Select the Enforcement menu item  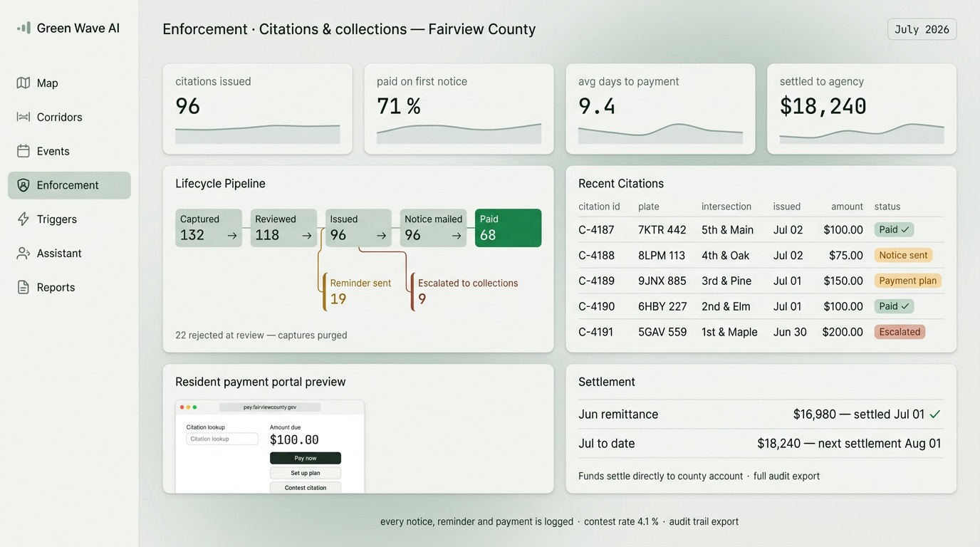69,185
